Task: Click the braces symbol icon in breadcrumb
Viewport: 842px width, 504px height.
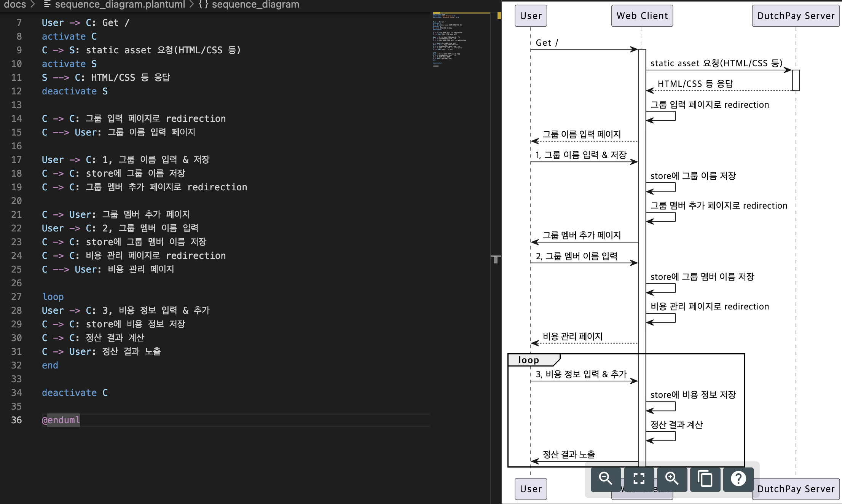Action: 203,5
